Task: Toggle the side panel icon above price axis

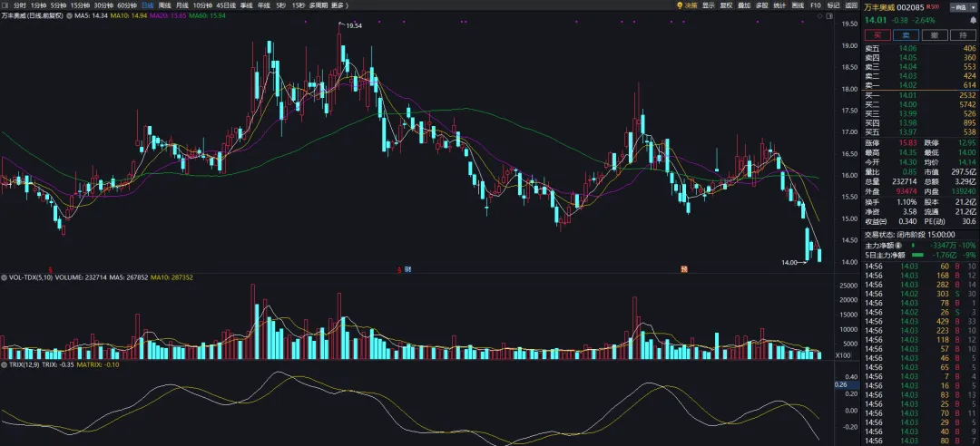Action: pyautogui.click(x=828, y=15)
